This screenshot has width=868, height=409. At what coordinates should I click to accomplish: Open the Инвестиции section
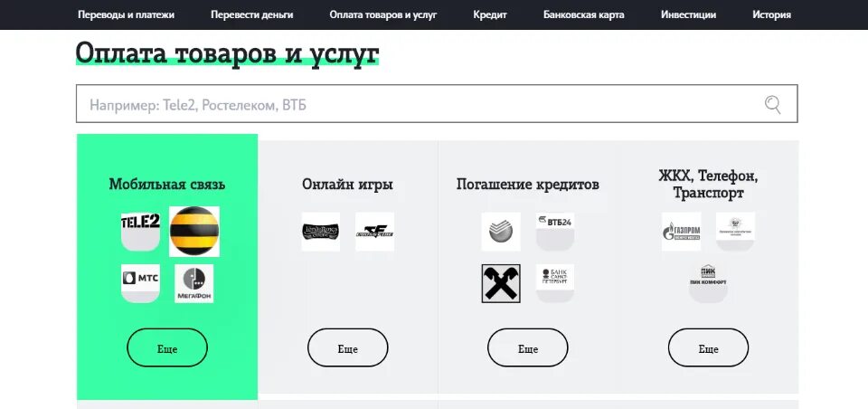coord(688,15)
